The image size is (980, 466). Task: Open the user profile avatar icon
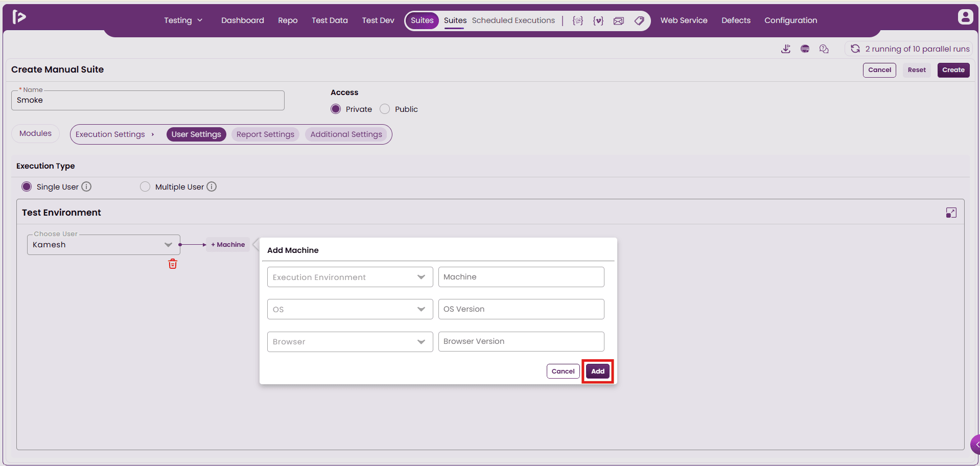pyautogui.click(x=965, y=17)
